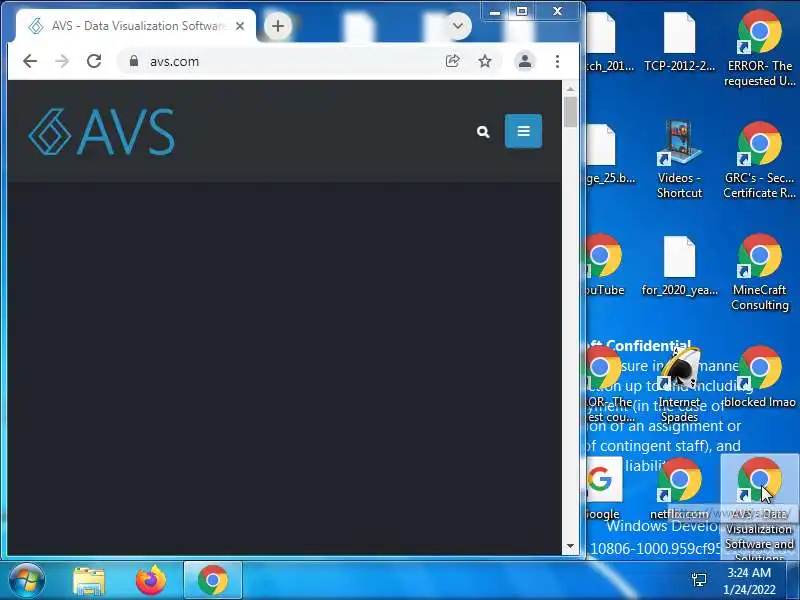Click the Chrome taskbar button
Image resolution: width=800 pixels, height=600 pixels.
[x=213, y=580]
